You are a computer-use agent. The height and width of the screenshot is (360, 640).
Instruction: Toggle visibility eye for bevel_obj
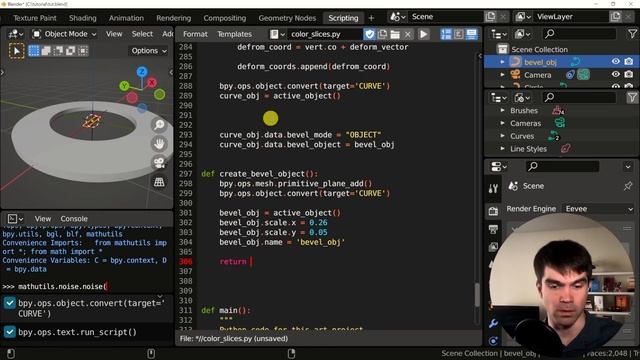[616, 62]
